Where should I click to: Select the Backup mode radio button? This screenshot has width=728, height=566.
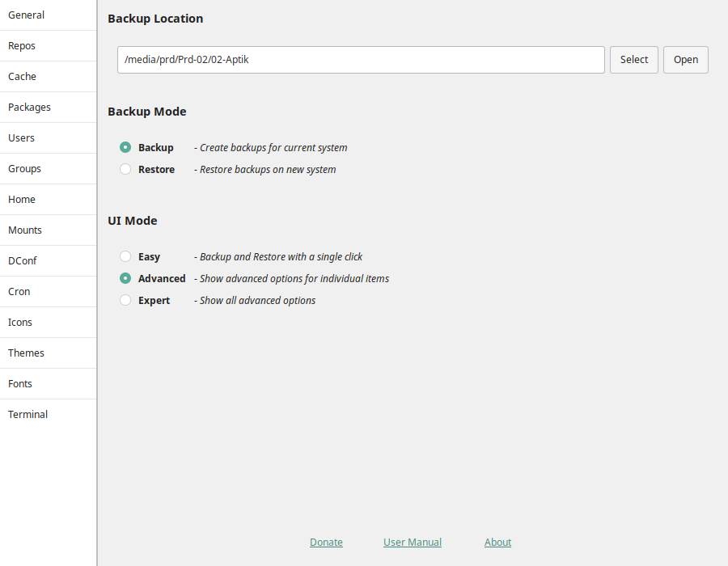pos(125,147)
